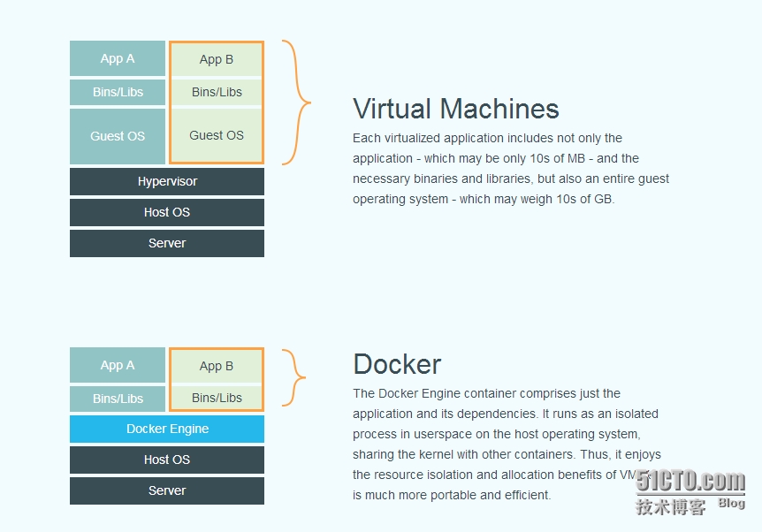Click the Server block below Hypervisor stack
This screenshot has height=532, width=762.
pyautogui.click(x=167, y=243)
